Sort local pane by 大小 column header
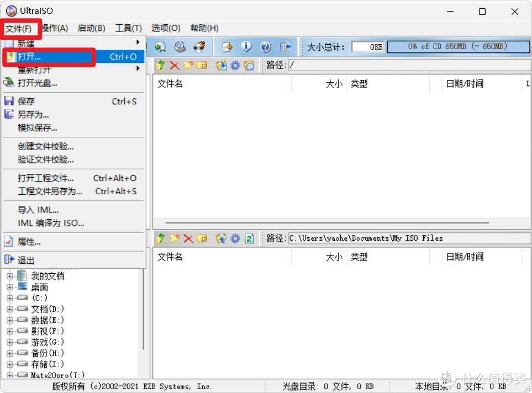Screen dimensions: 532x393 point(319,257)
